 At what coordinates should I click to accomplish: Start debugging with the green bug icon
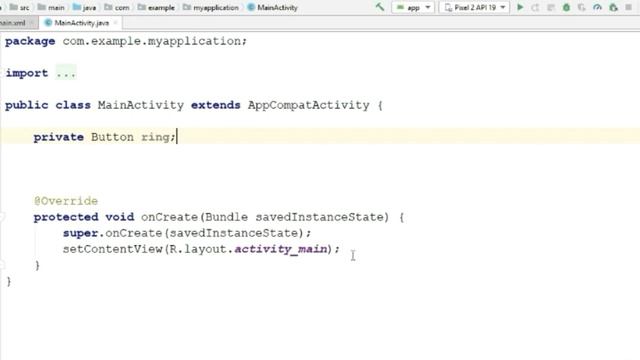(566, 7)
